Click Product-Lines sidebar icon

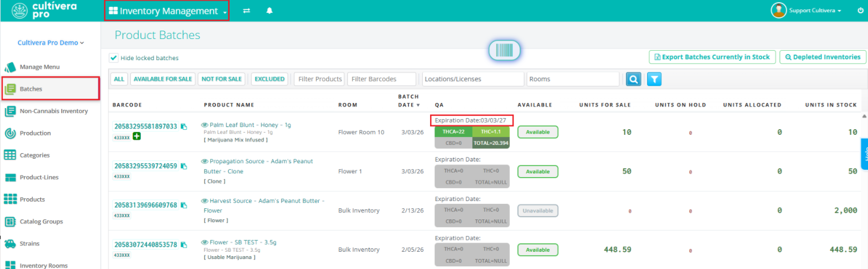coord(10,177)
